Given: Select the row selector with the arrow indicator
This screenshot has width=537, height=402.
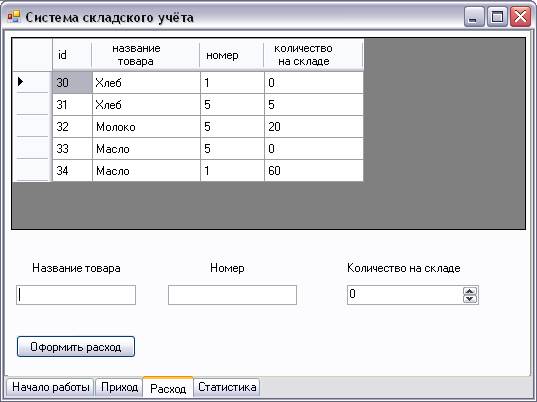Looking at the screenshot, I should 32,82.
